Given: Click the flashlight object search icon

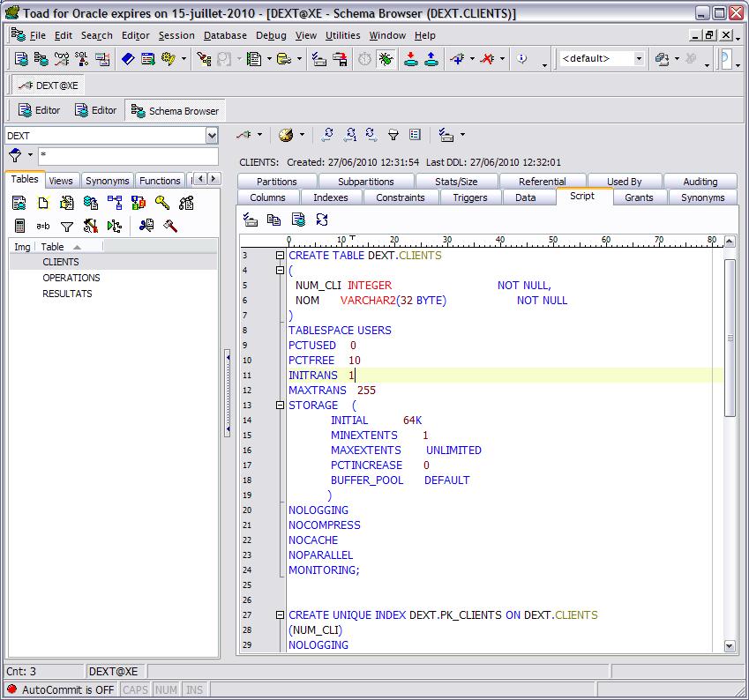Looking at the screenshot, I should click(x=204, y=59).
